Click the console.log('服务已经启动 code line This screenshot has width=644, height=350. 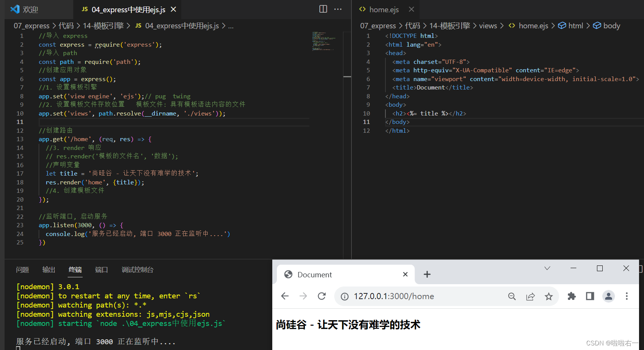tap(138, 234)
